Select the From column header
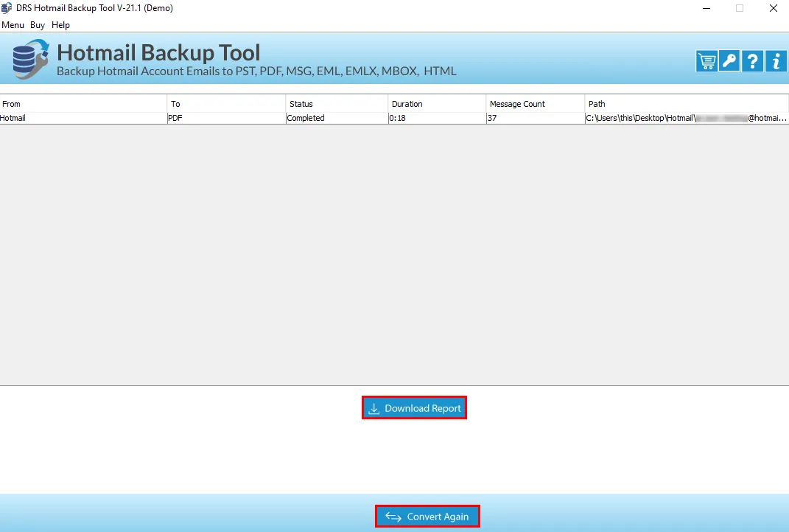789x532 pixels. tap(83, 104)
